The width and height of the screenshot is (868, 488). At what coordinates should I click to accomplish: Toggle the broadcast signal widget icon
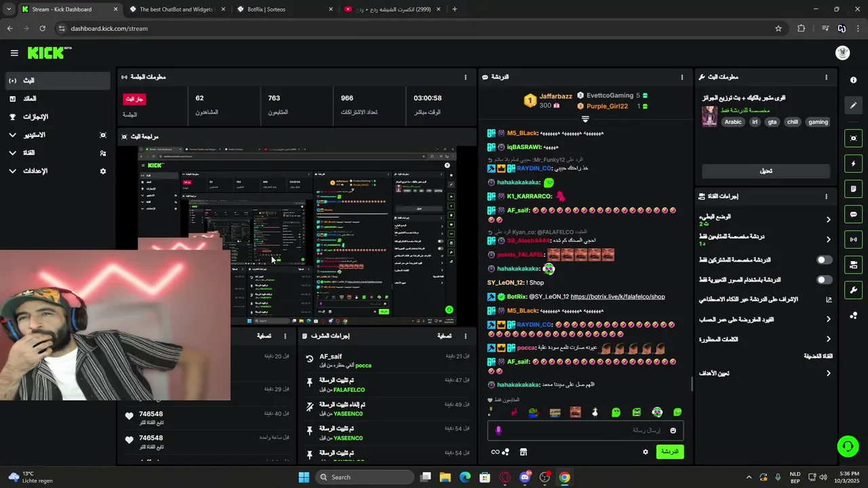tap(853, 239)
